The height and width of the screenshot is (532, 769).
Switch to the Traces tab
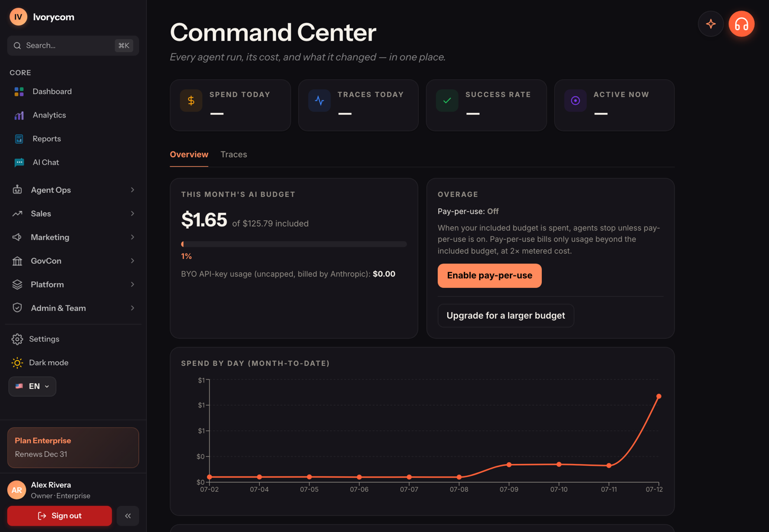(x=234, y=154)
